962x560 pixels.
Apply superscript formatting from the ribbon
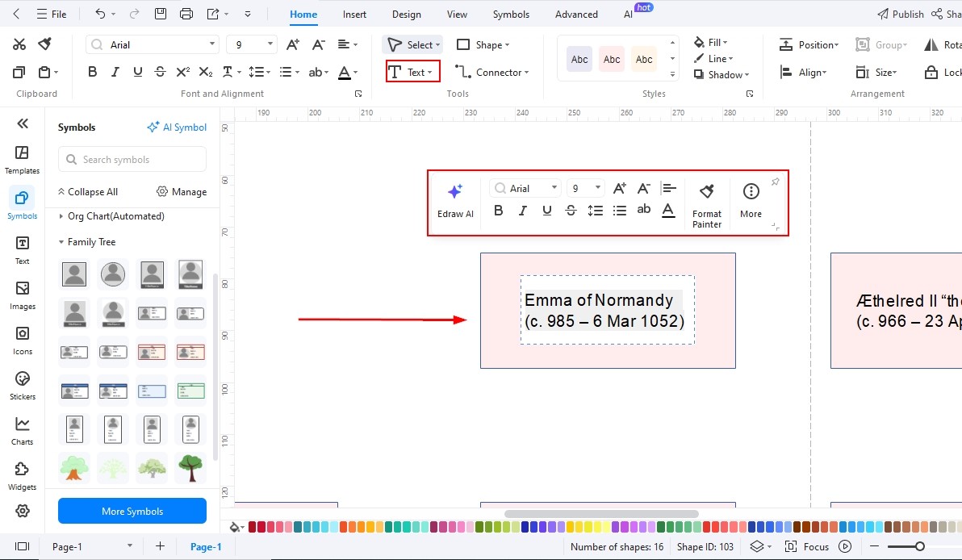click(x=183, y=71)
